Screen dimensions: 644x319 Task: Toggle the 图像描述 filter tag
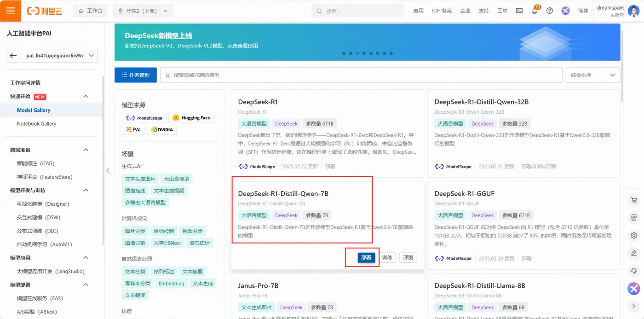pos(135,191)
